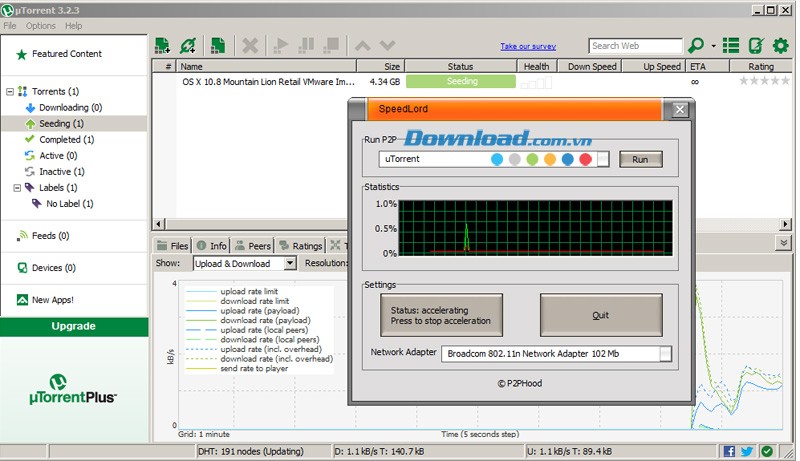Click the Remove torrent X icon
Screen dimensions: 800x461
point(250,46)
